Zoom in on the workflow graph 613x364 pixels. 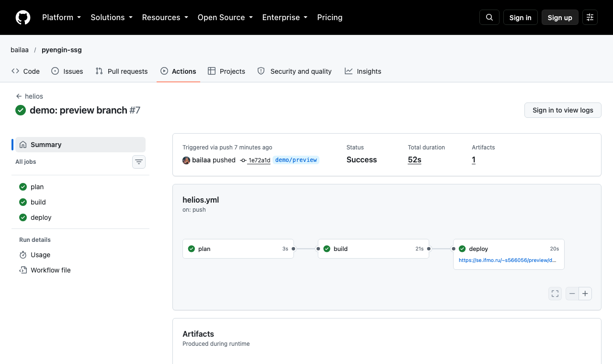click(x=585, y=294)
